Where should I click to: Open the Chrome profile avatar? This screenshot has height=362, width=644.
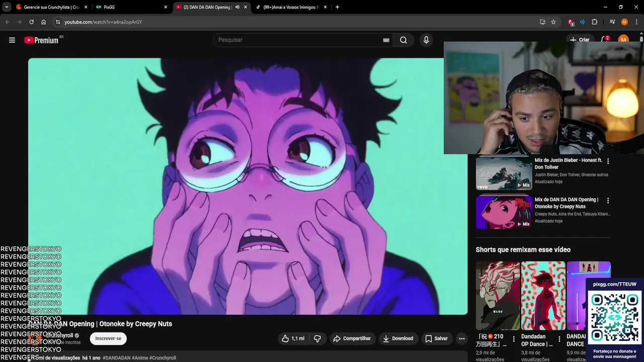click(624, 22)
